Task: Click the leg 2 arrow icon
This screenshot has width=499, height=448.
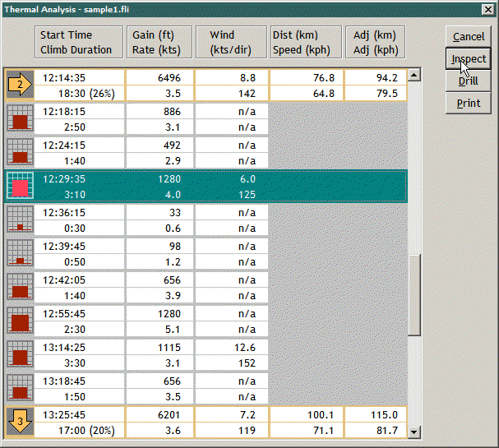Action: (19, 85)
